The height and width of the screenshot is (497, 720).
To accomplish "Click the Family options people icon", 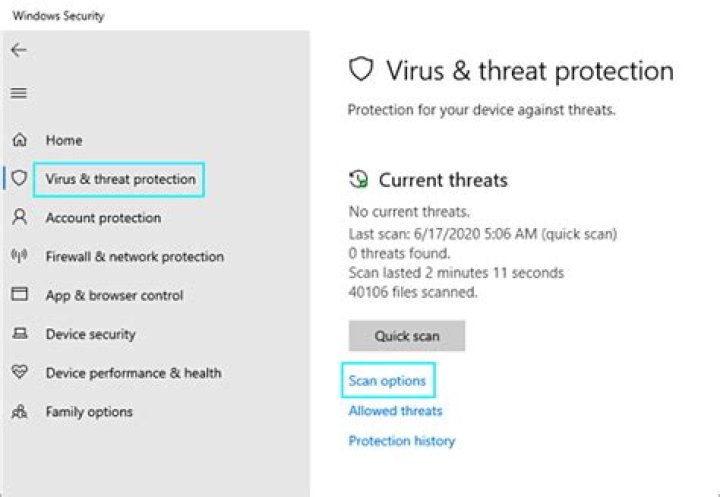I will tap(19, 412).
